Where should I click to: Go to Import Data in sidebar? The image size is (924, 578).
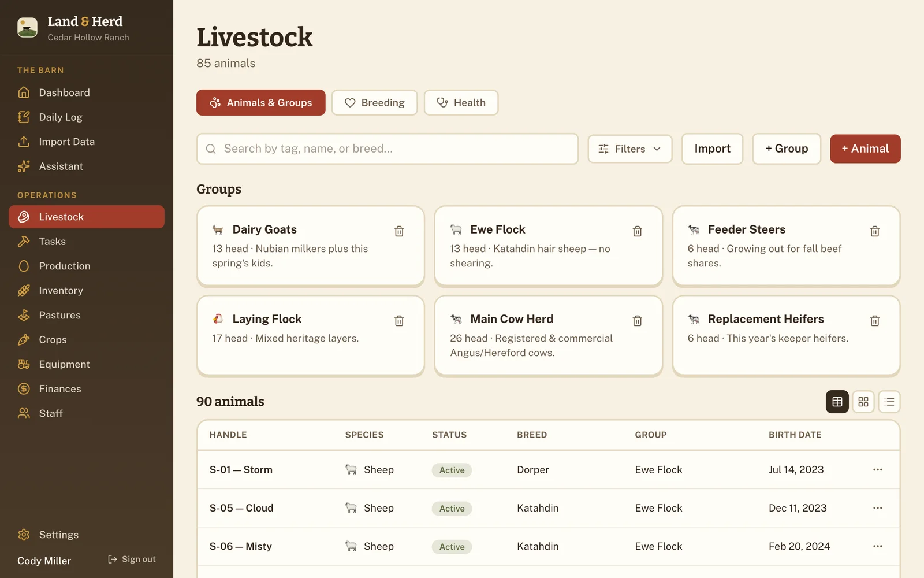pos(87,142)
